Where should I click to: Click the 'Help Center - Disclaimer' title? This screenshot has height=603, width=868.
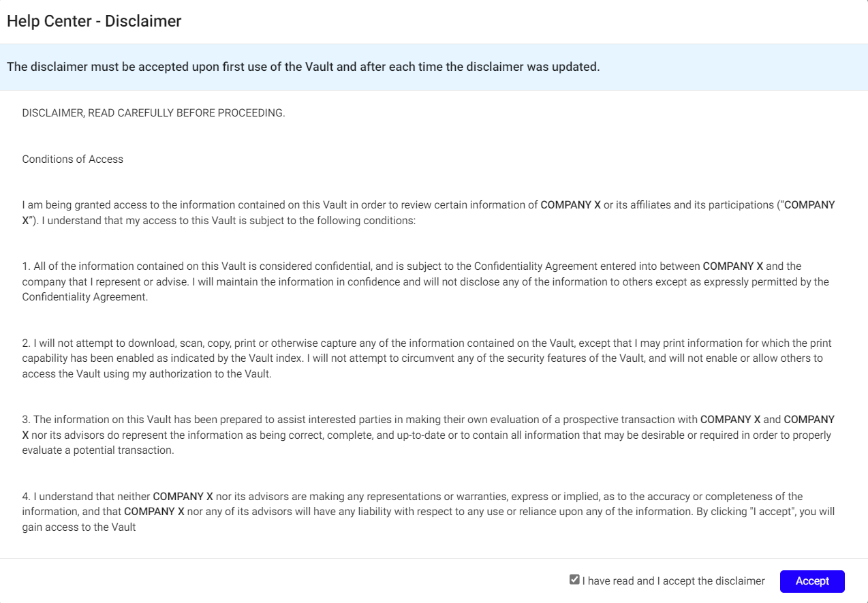click(94, 21)
